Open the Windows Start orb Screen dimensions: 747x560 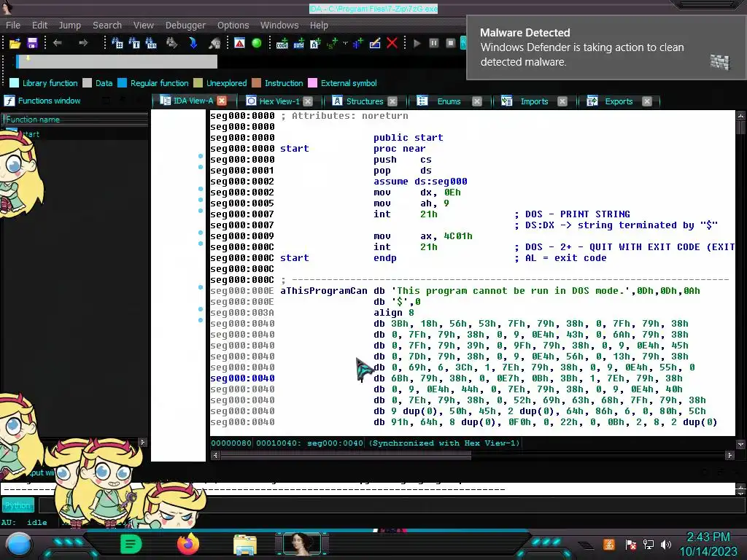[x=18, y=545]
